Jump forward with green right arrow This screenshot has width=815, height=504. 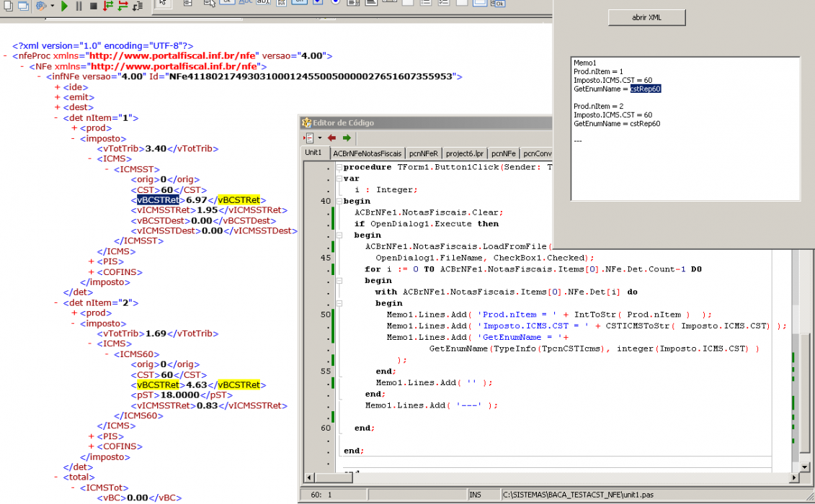click(347, 138)
